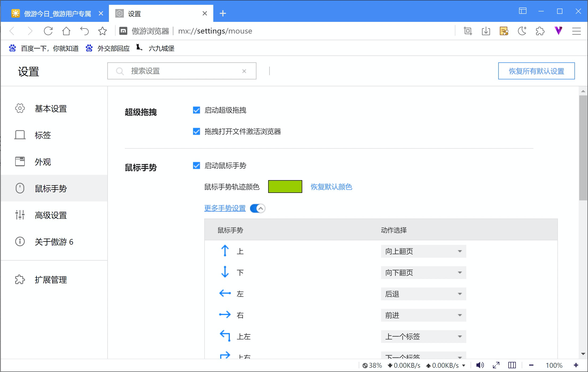Open action dropdown for 下 gesture
This screenshot has width=588, height=372.
[423, 273]
